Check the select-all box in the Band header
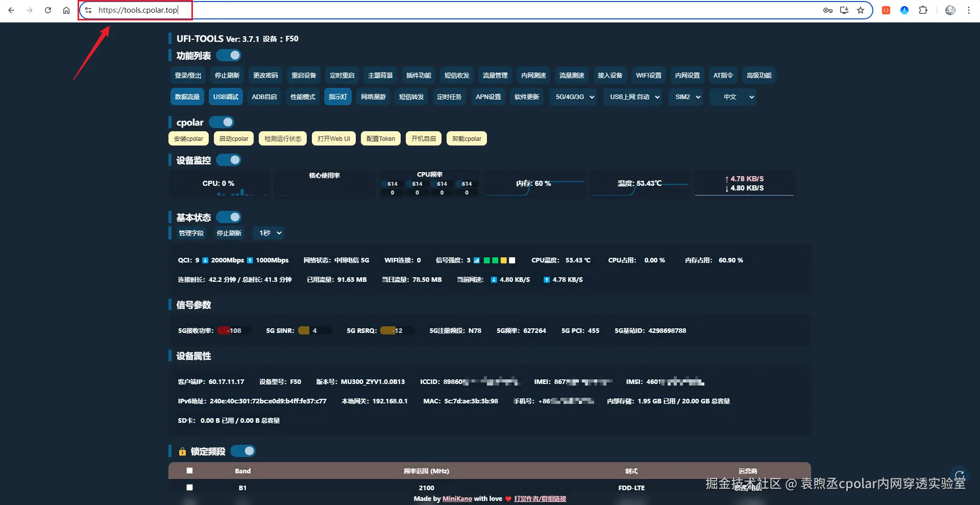This screenshot has width=980, height=505. coord(189,471)
